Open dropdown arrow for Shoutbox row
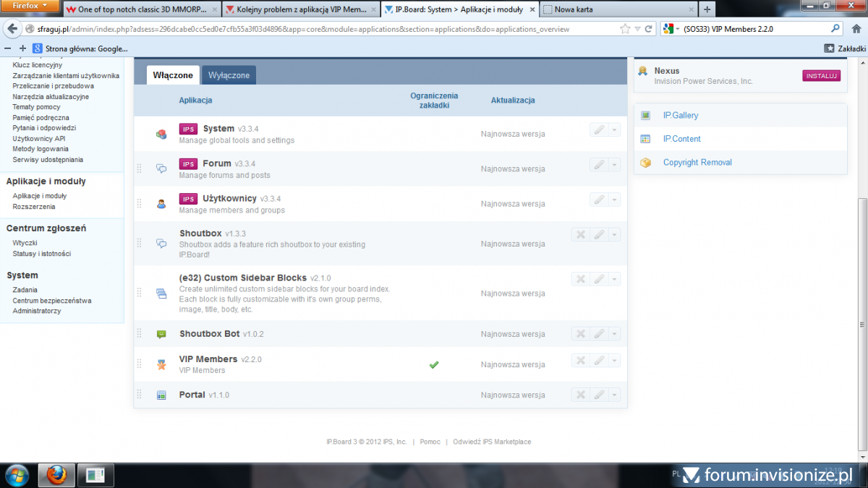Image resolution: width=868 pixels, height=488 pixels. point(614,234)
